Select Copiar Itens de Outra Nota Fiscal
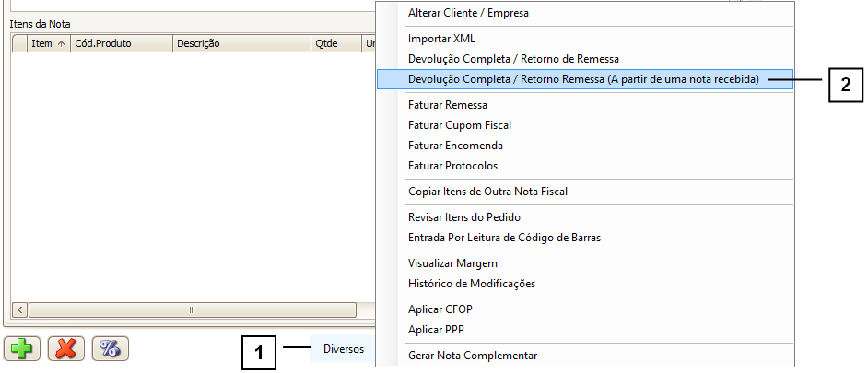The image size is (868, 373). coord(487,192)
